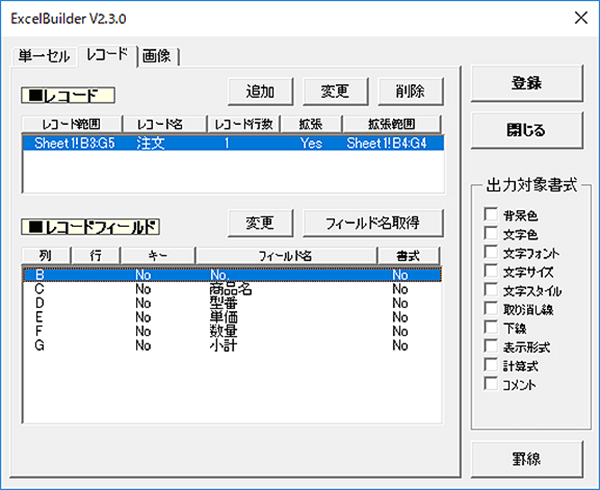Select the 数量 field row
600x490 pixels.
[233, 332]
